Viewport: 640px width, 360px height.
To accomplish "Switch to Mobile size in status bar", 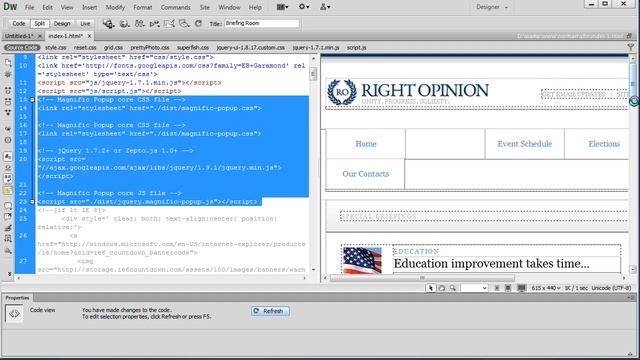I will click(497, 288).
